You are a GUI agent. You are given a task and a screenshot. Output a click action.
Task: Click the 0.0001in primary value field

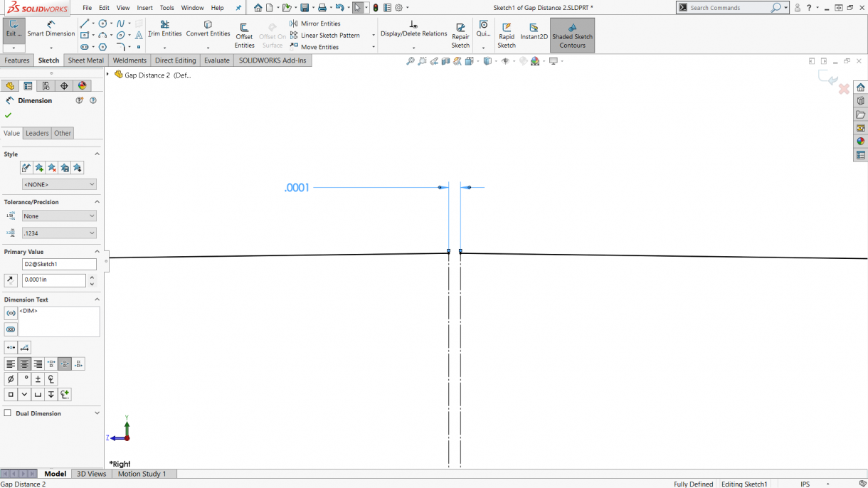(x=53, y=280)
